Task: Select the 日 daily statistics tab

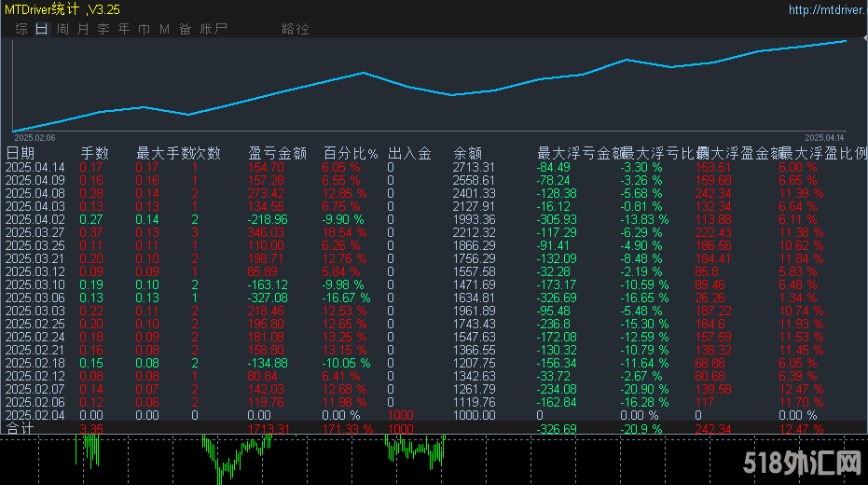Action: coord(42,29)
